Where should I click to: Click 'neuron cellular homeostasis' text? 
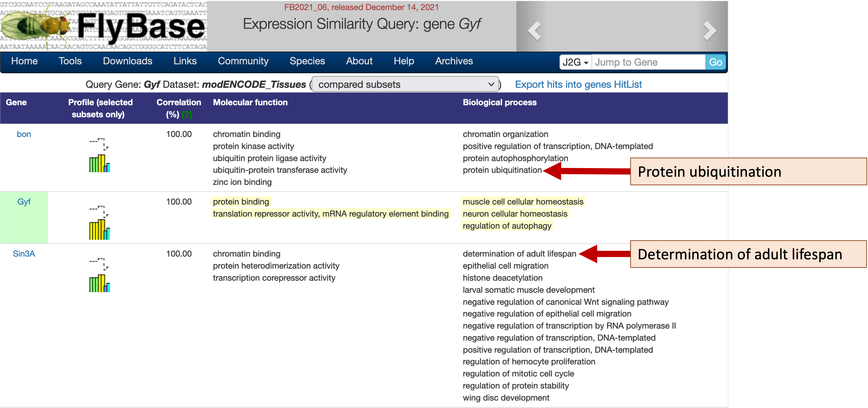[515, 214]
